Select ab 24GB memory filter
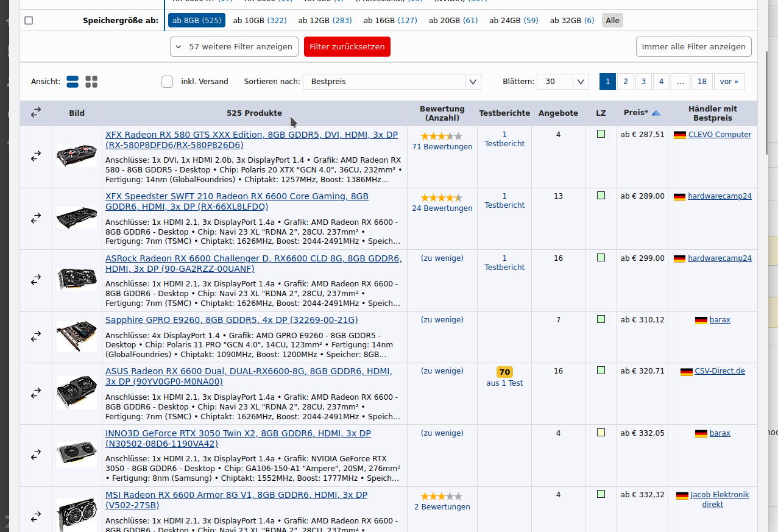Viewport: 778px width, 532px height. tap(514, 20)
